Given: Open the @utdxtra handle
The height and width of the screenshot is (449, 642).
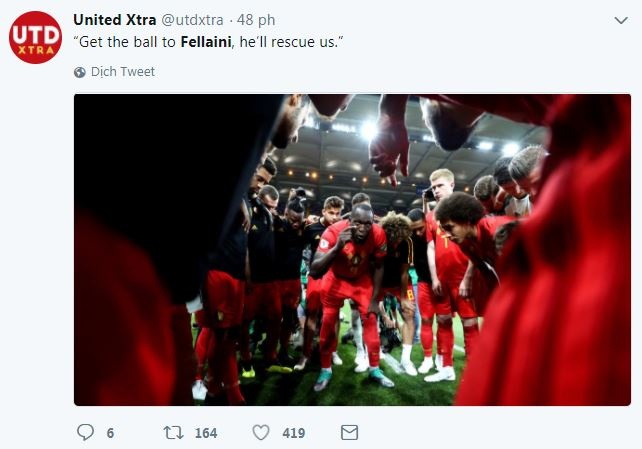Looking at the screenshot, I should pos(192,20).
